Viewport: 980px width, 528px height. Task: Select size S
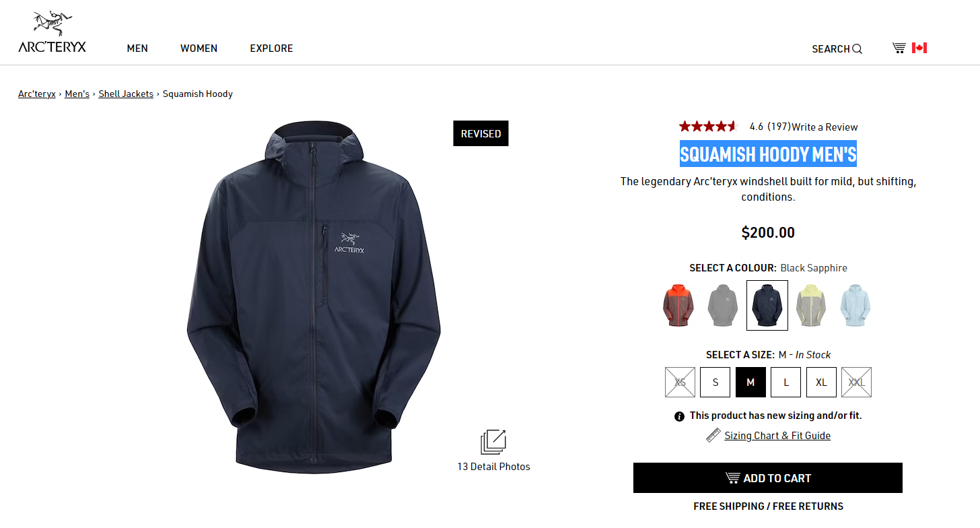[x=715, y=382]
